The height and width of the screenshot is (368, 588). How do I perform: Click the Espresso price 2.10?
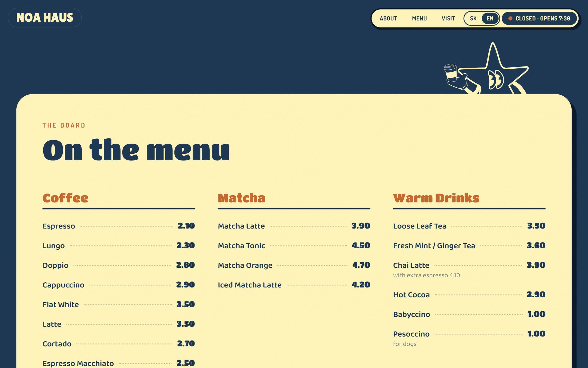point(186,226)
